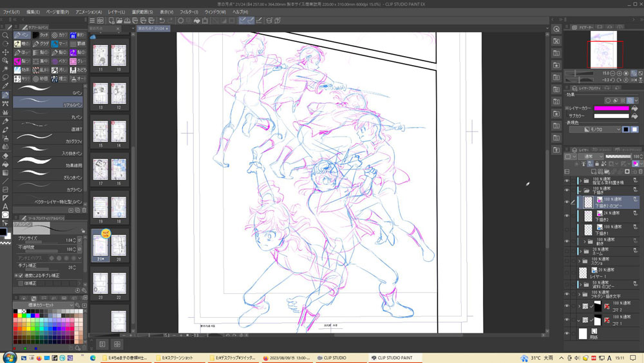Choose the 効果線用 sub tool
This screenshot has height=363, width=644.
tap(48, 162)
